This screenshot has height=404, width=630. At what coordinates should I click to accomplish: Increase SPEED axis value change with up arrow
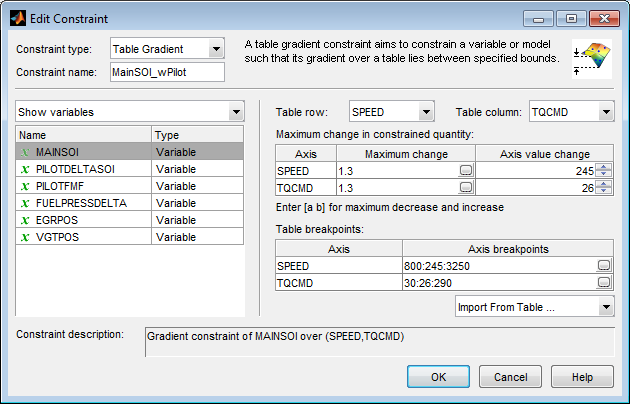(603, 167)
